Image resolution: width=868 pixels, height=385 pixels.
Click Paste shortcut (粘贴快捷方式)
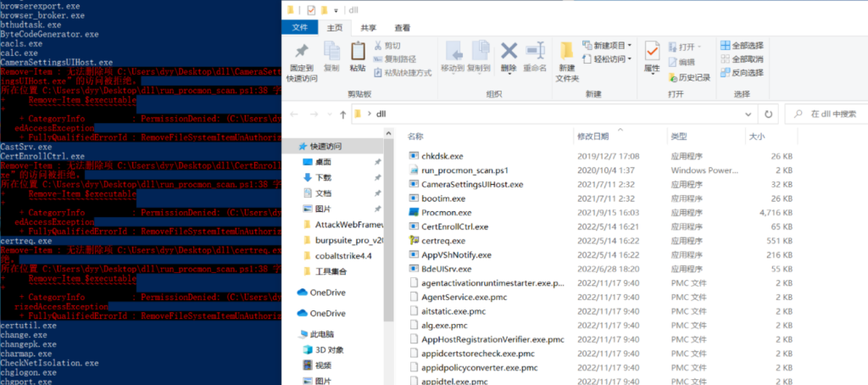click(x=403, y=73)
